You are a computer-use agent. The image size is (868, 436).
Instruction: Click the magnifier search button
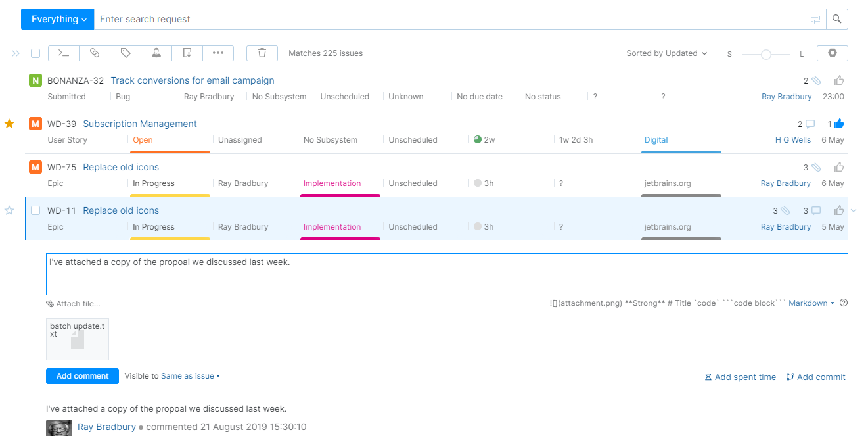tap(836, 19)
